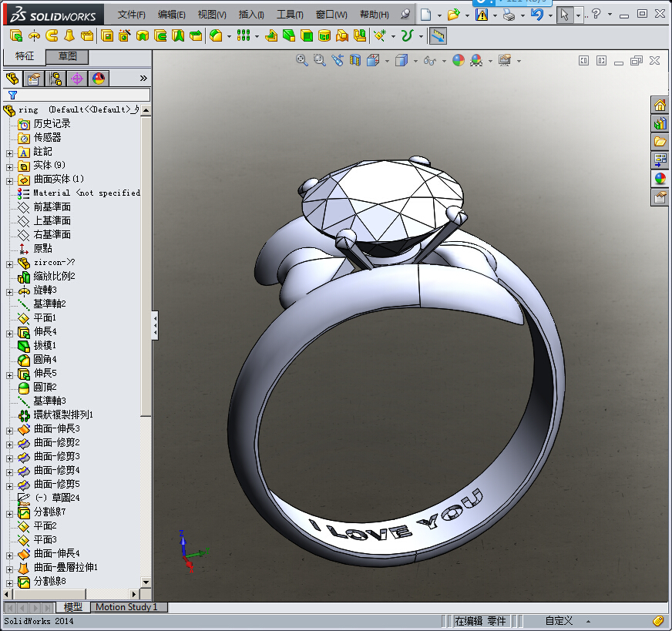
Task: Open the 插入(I) menu
Action: (x=251, y=15)
